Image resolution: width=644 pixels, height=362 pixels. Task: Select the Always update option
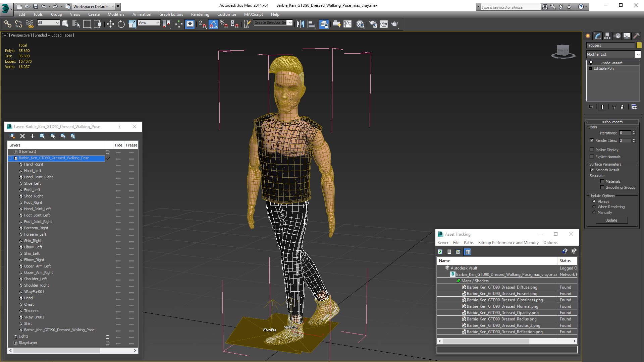594,201
